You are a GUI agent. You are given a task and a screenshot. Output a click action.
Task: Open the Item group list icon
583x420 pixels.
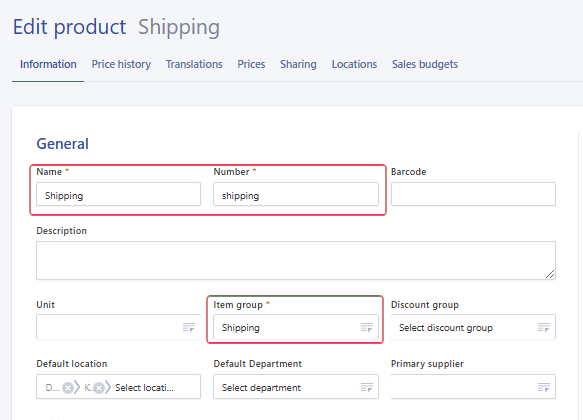coord(367,327)
